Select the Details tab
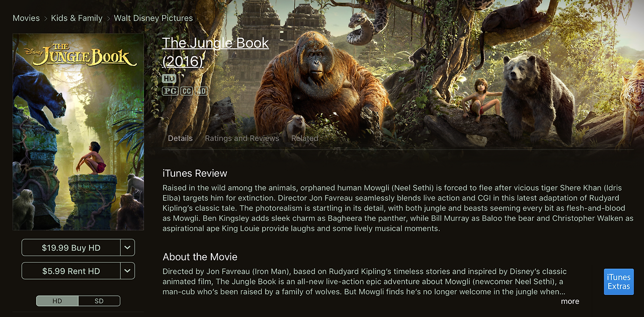 point(180,138)
